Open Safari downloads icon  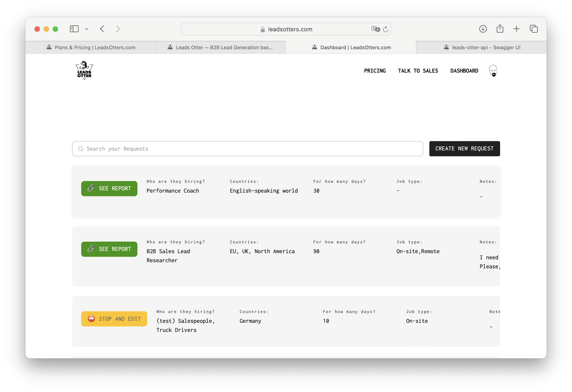click(483, 29)
